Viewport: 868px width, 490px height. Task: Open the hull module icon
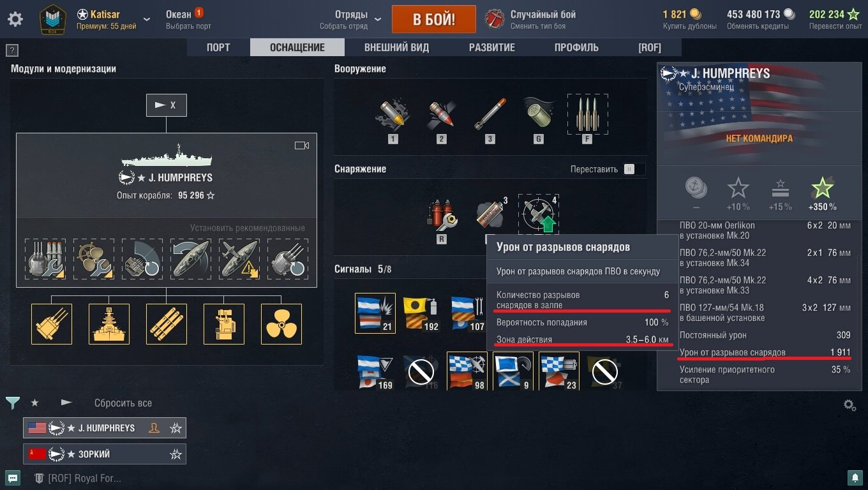(109, 324)
